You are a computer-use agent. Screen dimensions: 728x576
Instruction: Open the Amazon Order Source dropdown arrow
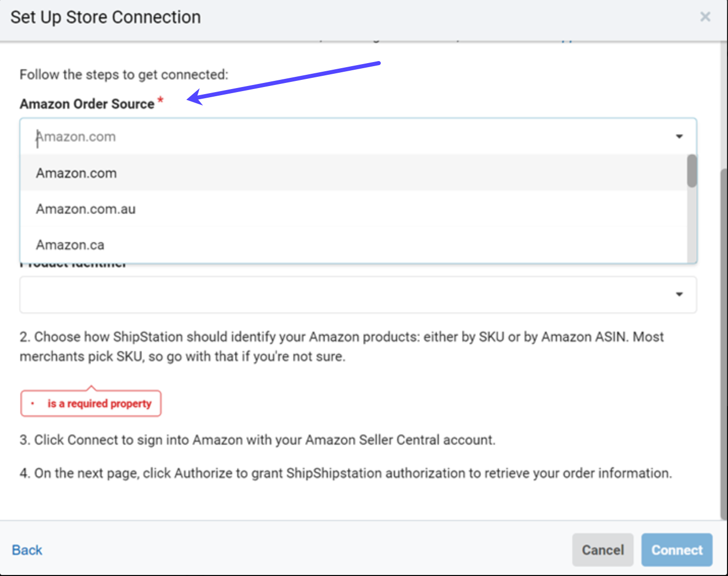click(x=679, y=136)
